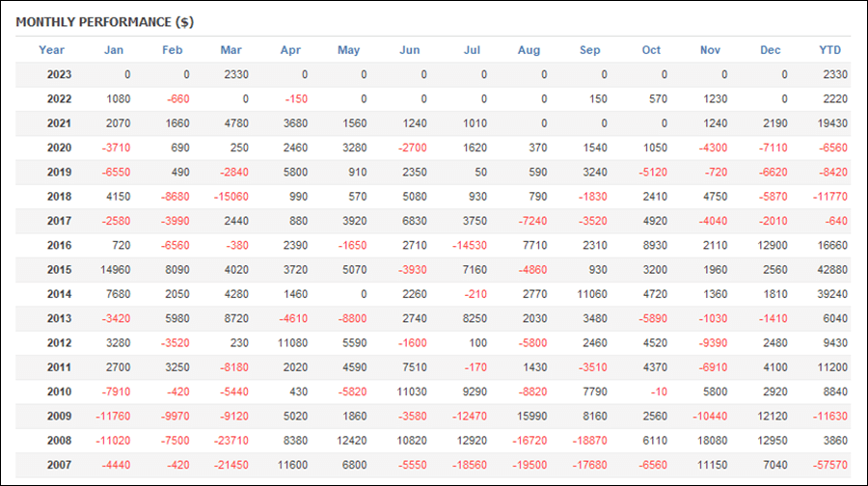This screenshot has width=868, height=486.
Task: Click the 2022 Feb value -660
Action: click(178, 99)
